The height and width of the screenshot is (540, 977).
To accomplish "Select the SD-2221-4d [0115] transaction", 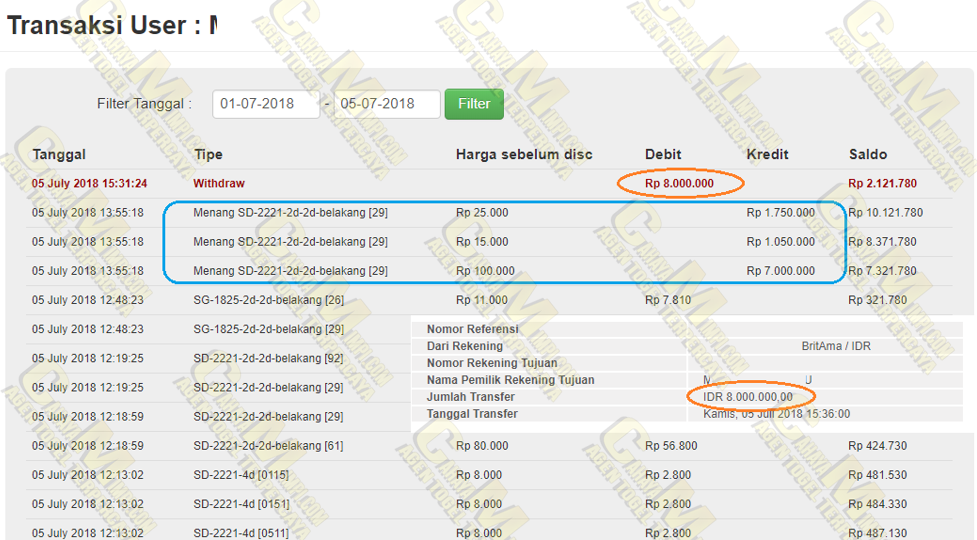I will click(x=243, y=475).
